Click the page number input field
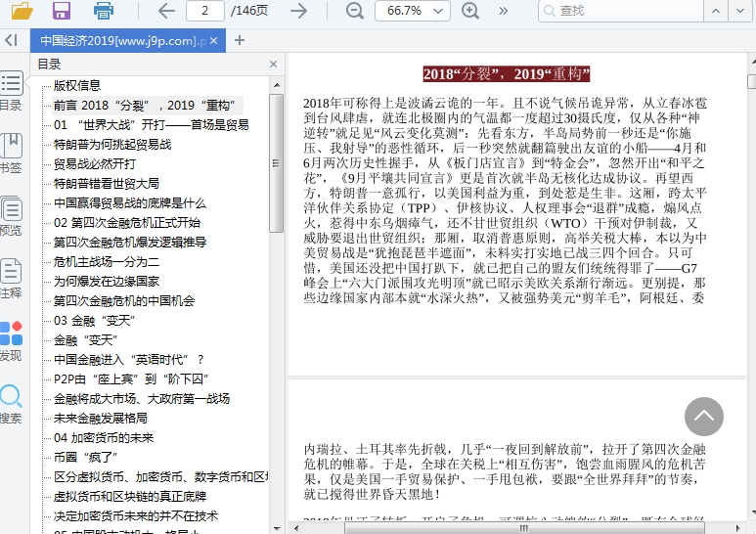The height and width of the screenshot is (534, 756). point(205,11)
